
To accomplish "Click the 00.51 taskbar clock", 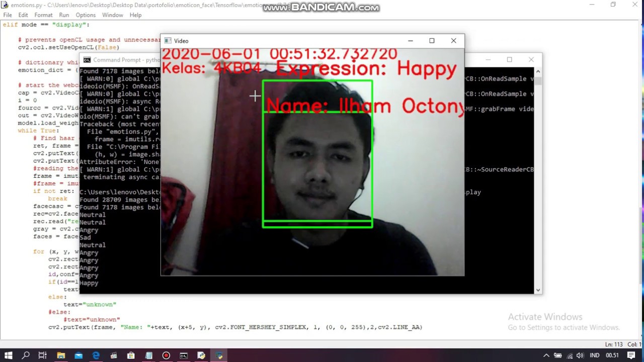I will pos(612,355).
